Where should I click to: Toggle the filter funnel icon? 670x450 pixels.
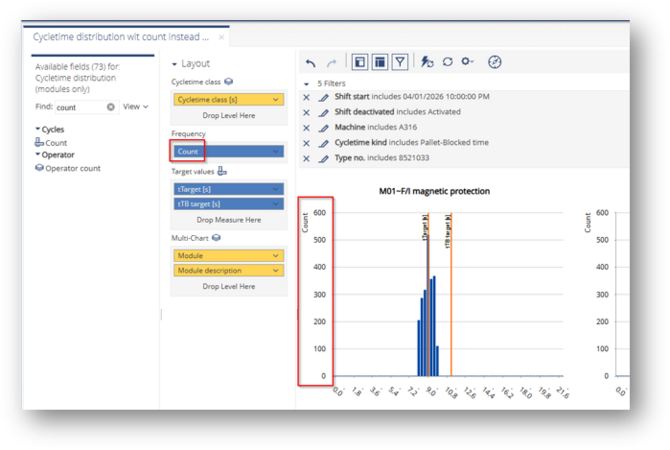(400, 62)
